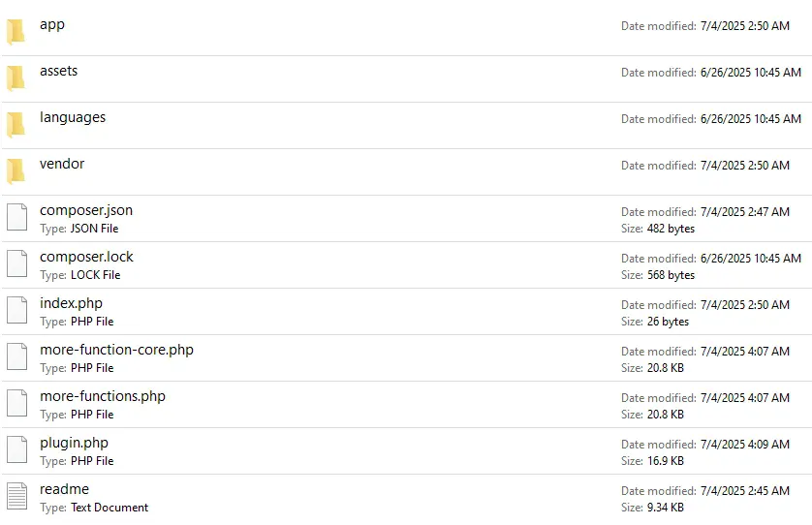The height and width of the screenshot is (525, 812).
Task: Select the composer.lock file icon
Action: 16,263
